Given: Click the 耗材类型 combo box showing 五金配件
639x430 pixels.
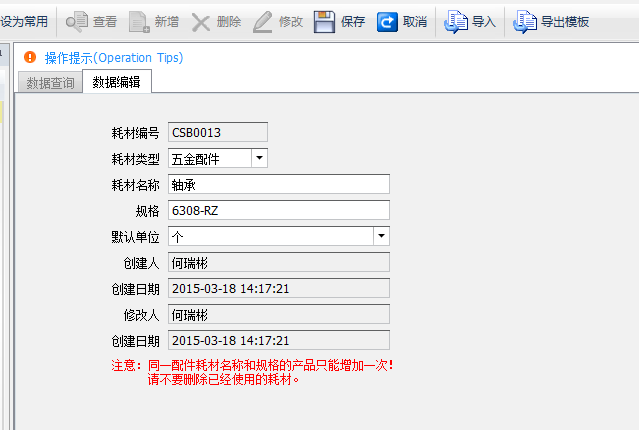Looking at the screenshot, I should [218, 158].
